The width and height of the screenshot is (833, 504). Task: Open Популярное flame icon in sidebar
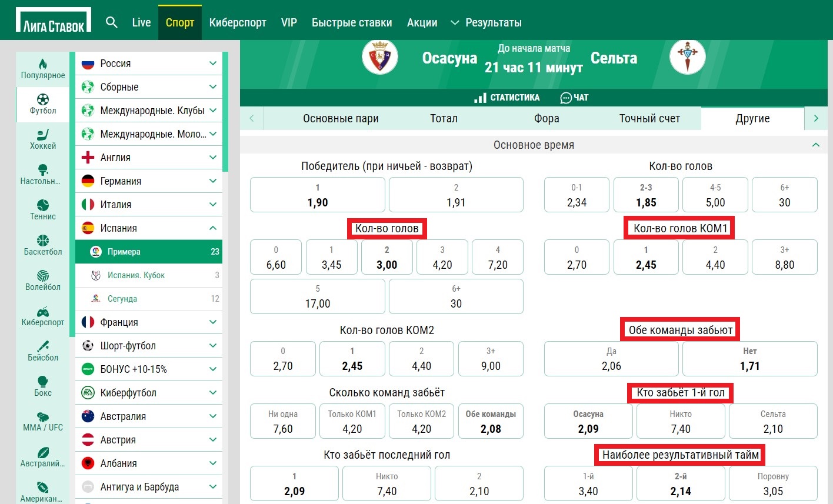coord(43,64)
